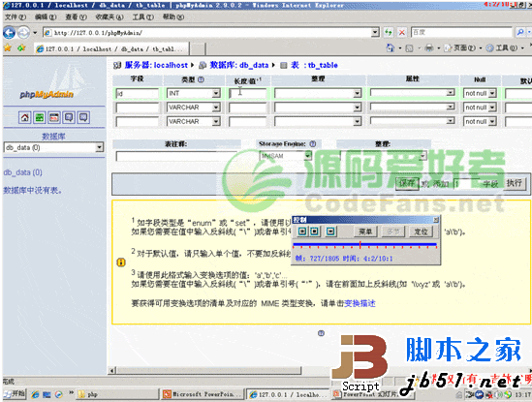The width and height of the screenshot is (532, 402).
Task: Click the red stop loading icon
Action: pos(402,33)
